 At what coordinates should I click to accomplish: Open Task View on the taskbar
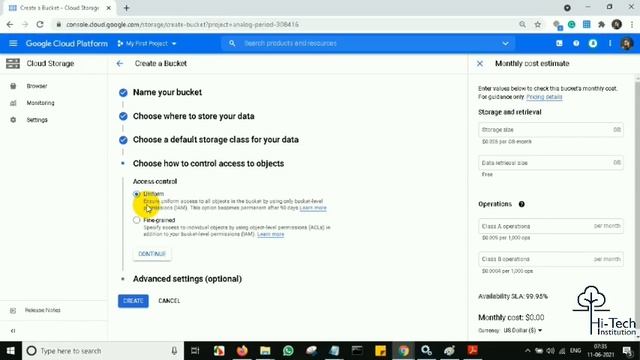tap(195, 351)
